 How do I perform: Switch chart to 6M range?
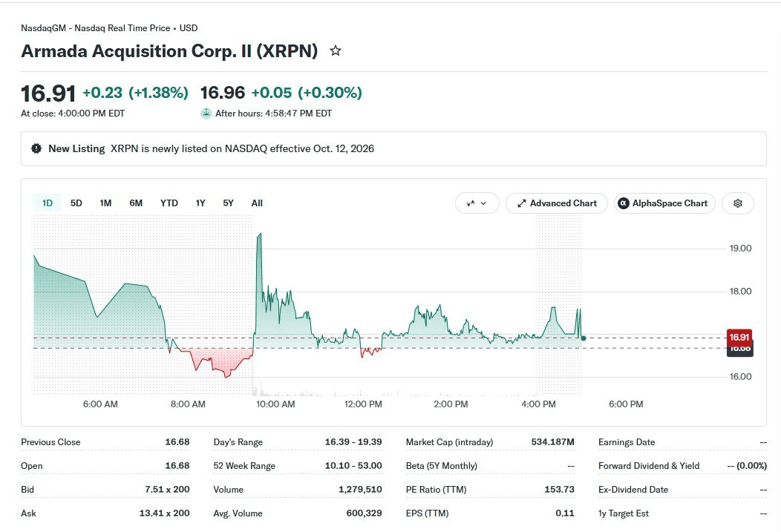(x=136, y=203)
